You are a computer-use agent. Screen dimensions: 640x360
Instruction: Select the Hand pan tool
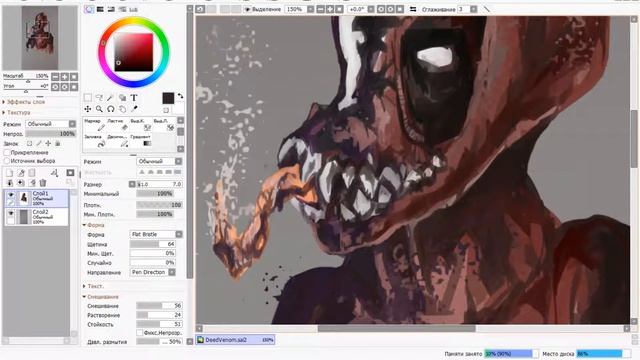point(122,109)
